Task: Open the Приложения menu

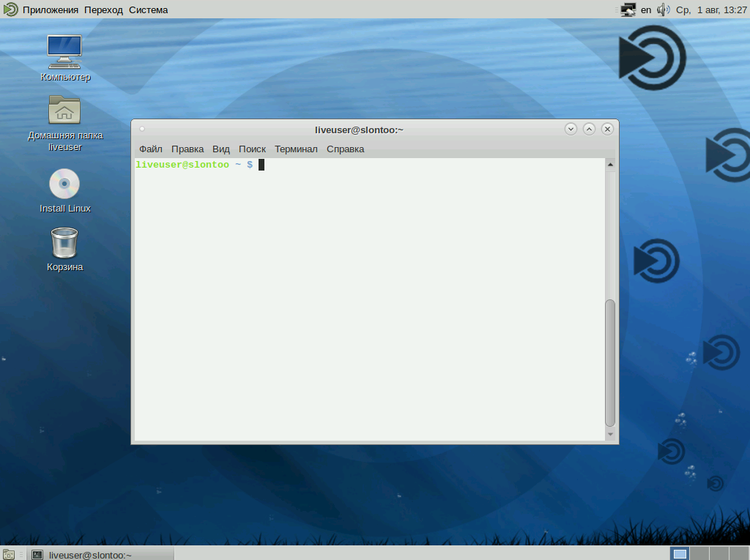Action: point(50,10)
